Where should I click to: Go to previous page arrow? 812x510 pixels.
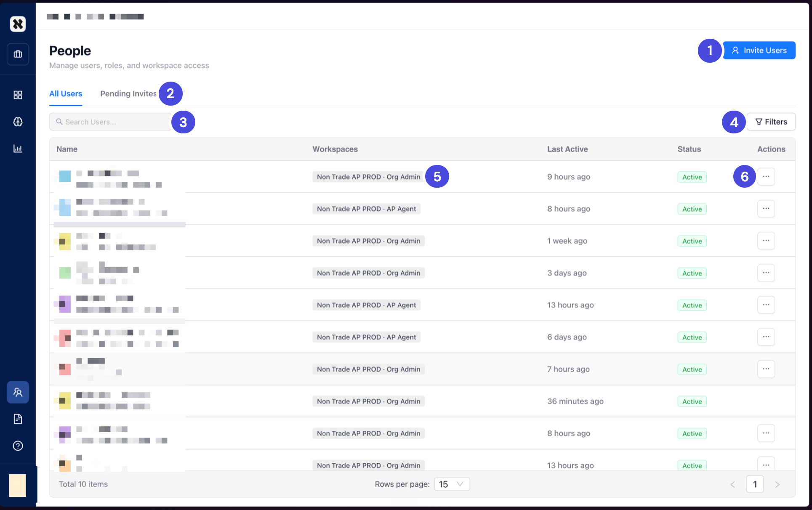pos(733,485)
